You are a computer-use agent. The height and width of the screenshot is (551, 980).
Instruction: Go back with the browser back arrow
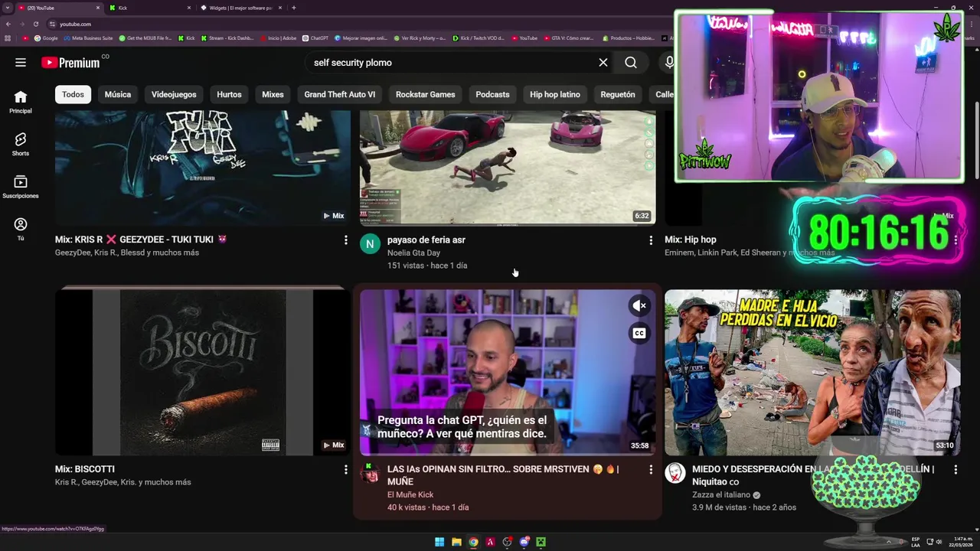(x=8, y=24)
